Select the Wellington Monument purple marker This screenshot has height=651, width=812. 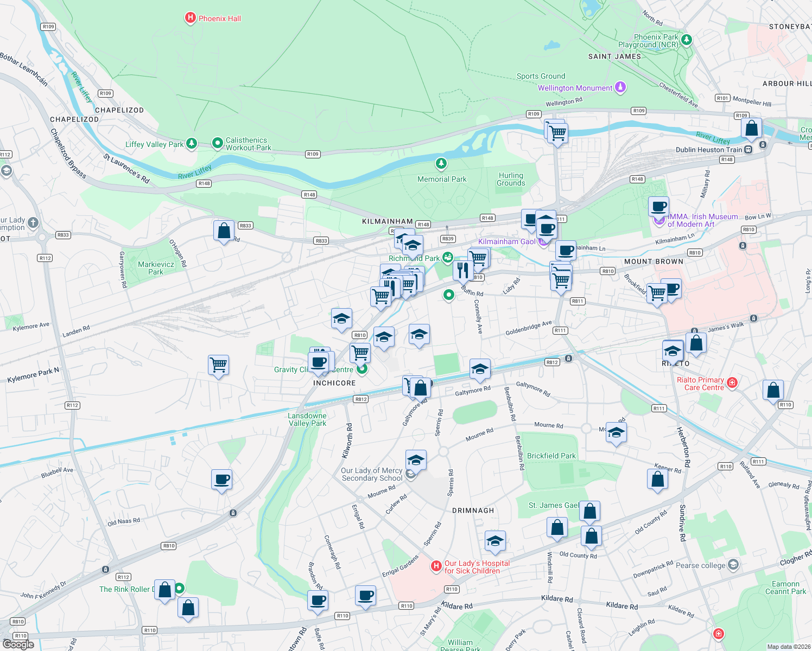pos(620,87)
